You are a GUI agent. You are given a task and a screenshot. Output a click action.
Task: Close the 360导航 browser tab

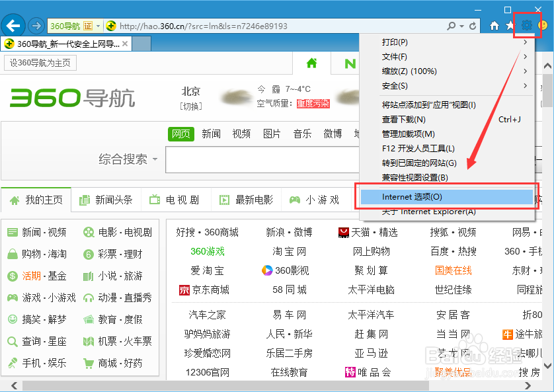pyautogui.click(x=125, y=44)
